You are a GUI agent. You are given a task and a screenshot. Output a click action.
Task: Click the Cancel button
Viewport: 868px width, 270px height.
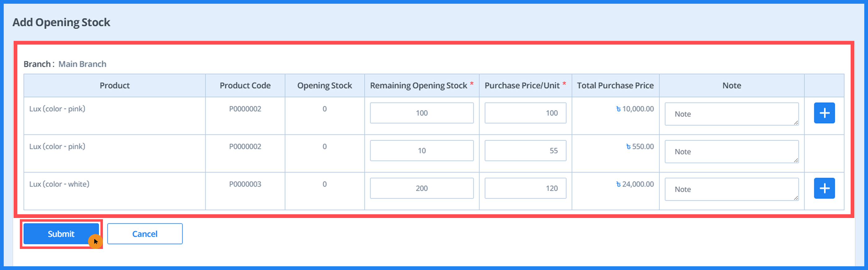tap(144, 234)
